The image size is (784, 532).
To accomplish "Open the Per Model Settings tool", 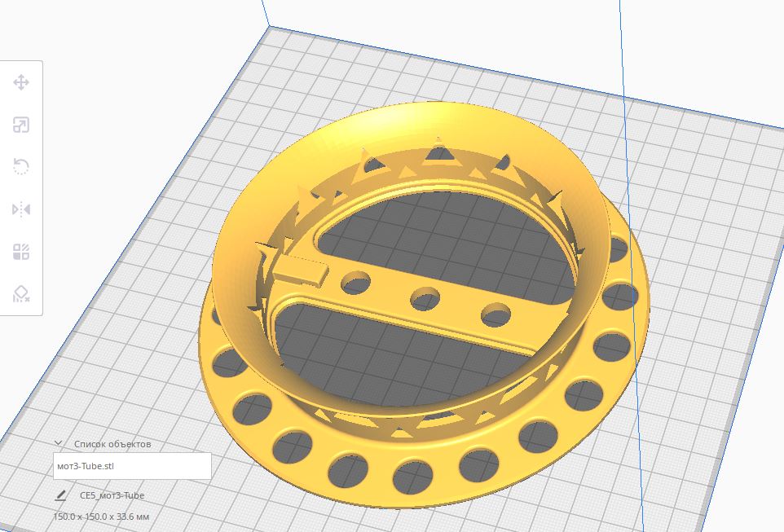I will click(21, 252).
